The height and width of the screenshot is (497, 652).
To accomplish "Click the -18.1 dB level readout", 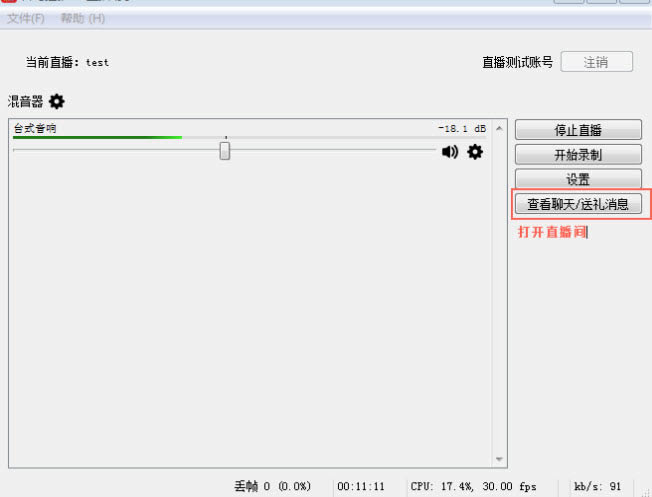I will click(x=462, y=129).
